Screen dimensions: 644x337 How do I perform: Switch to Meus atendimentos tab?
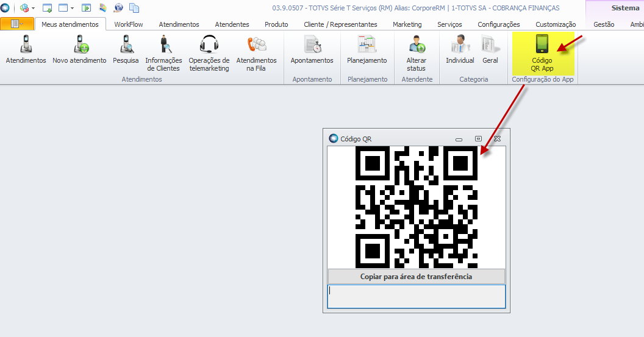tap(70, 24)
